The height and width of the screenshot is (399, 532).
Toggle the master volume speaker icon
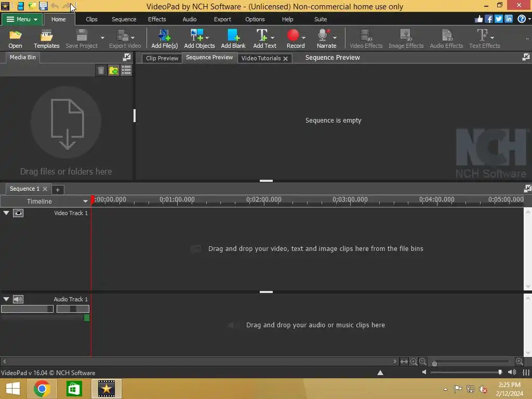[x=512, y=372]
